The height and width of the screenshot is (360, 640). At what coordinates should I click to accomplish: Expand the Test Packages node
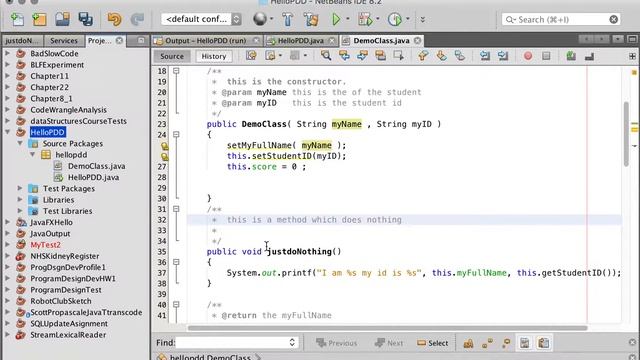point(20,188)
